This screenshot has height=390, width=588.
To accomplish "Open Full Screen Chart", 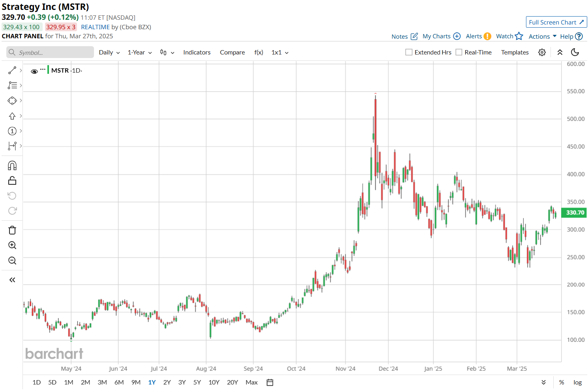I will [556, 22].
